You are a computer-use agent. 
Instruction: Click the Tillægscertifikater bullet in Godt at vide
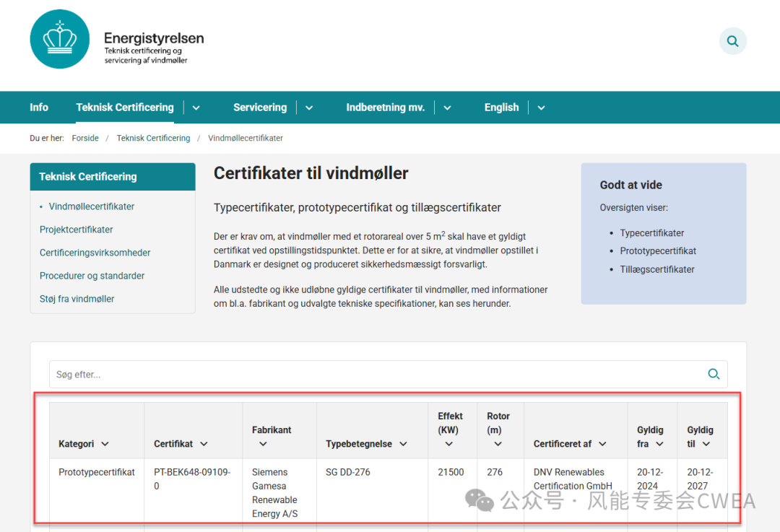pos(656,269)
